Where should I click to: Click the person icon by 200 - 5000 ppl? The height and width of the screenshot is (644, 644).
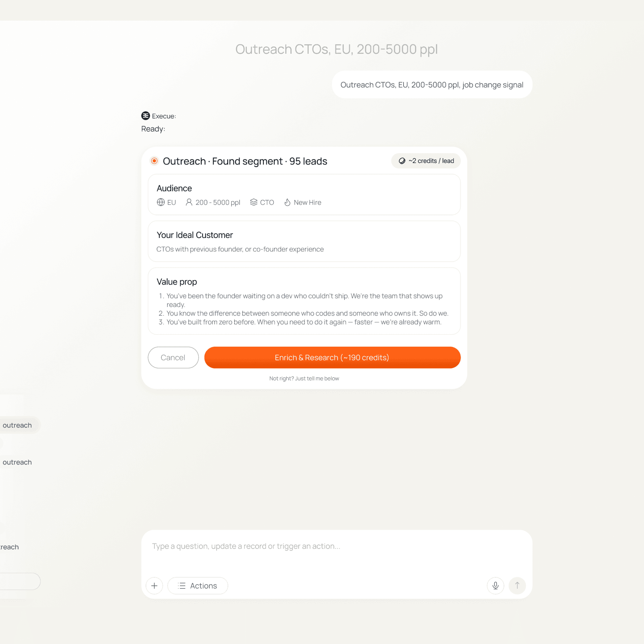pyautogui.click(x=189, y=202)
